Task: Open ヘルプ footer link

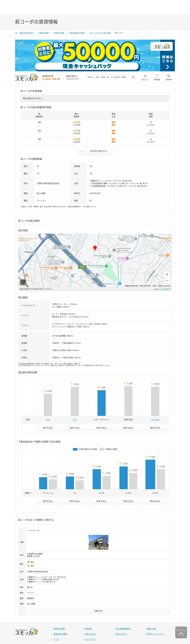Action: (x=56, y=639)
